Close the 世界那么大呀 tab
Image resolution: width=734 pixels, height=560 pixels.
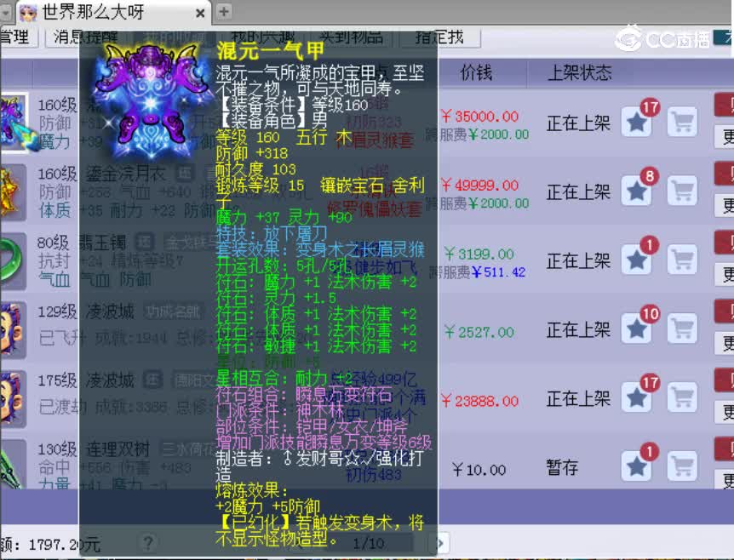(200, 13)
